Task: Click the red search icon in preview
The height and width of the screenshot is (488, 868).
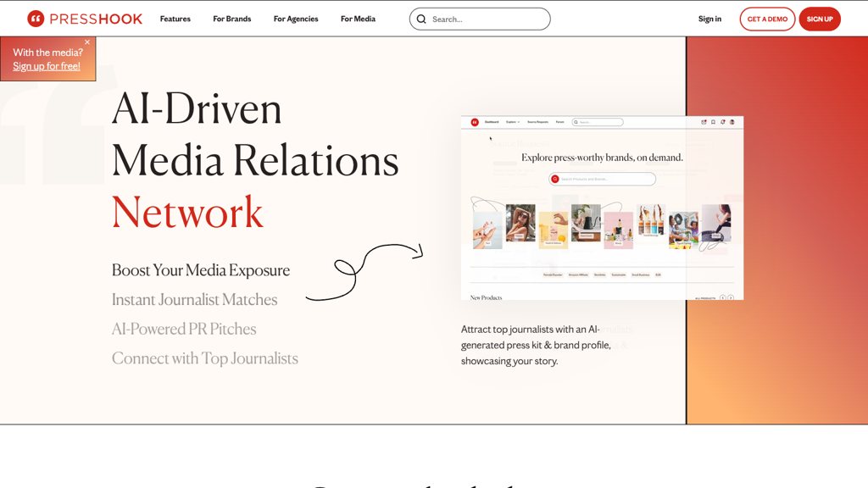Action: (555, 179)
